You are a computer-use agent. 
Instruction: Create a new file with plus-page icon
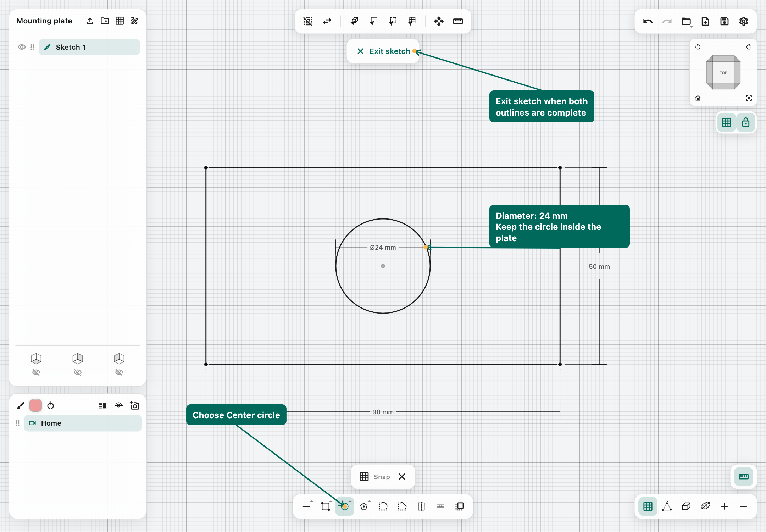[705, 21]
